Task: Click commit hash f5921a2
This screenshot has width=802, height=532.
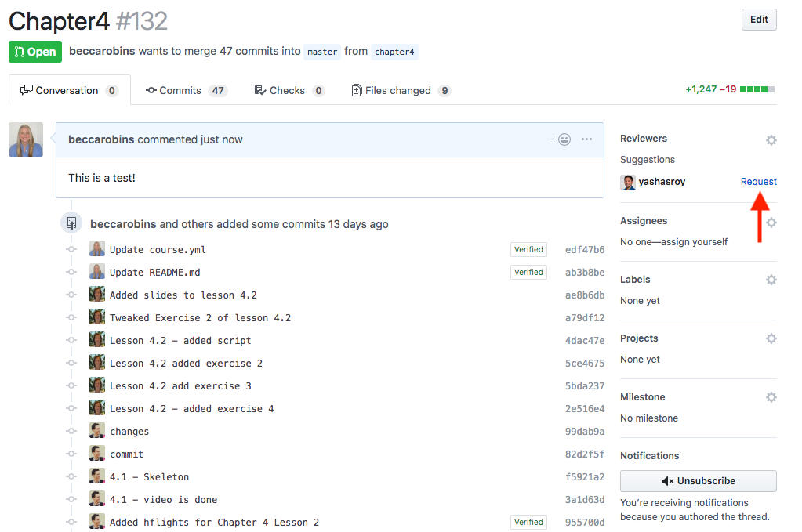Action: click(585, 477)
